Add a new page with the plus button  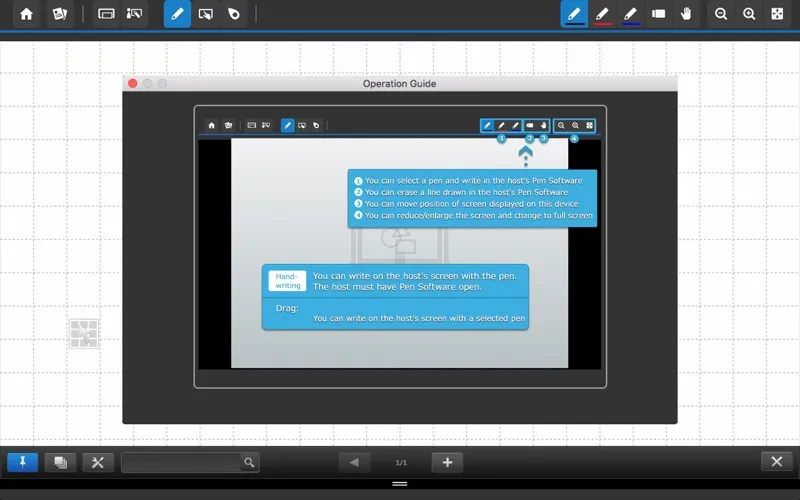447,462
